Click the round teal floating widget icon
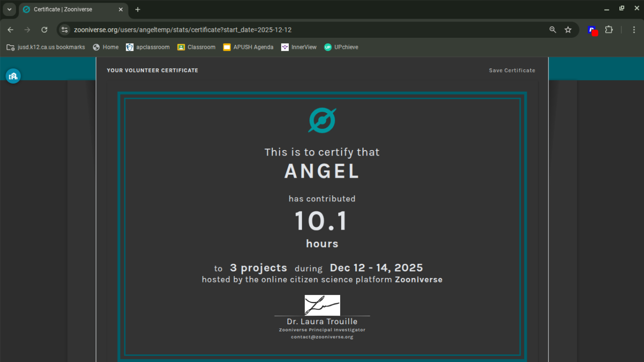Image resolution: width=644 pixels, height=362 pixels. coord(13,76)
